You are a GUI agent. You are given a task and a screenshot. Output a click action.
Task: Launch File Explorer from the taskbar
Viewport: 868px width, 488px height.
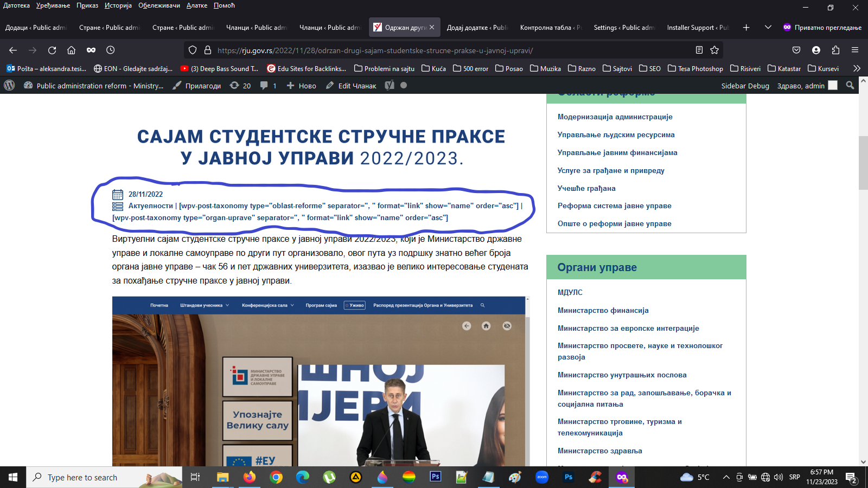(222, 477)
